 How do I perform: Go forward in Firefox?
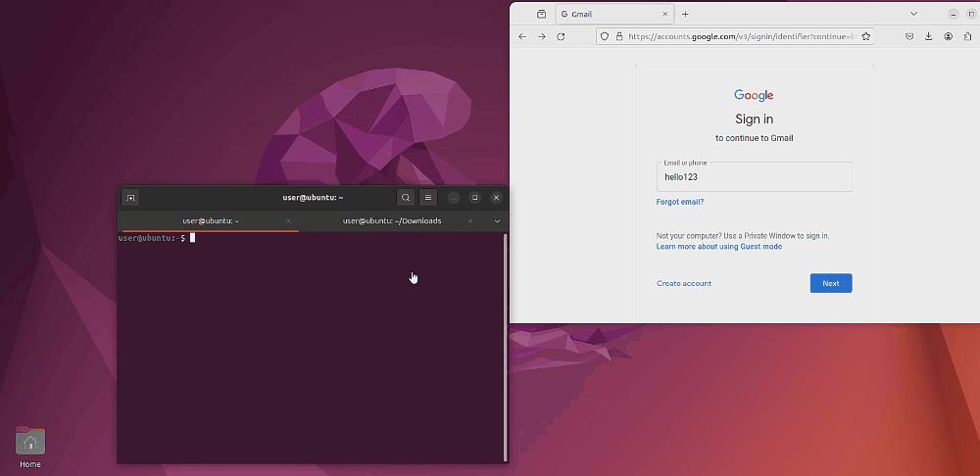[542, 37]
